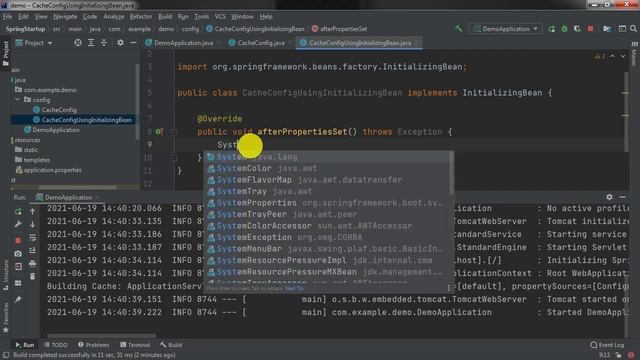This screenshot has height=360, width=640.
Task: Open Project panel settings gear
Action: tap(120, 43)
